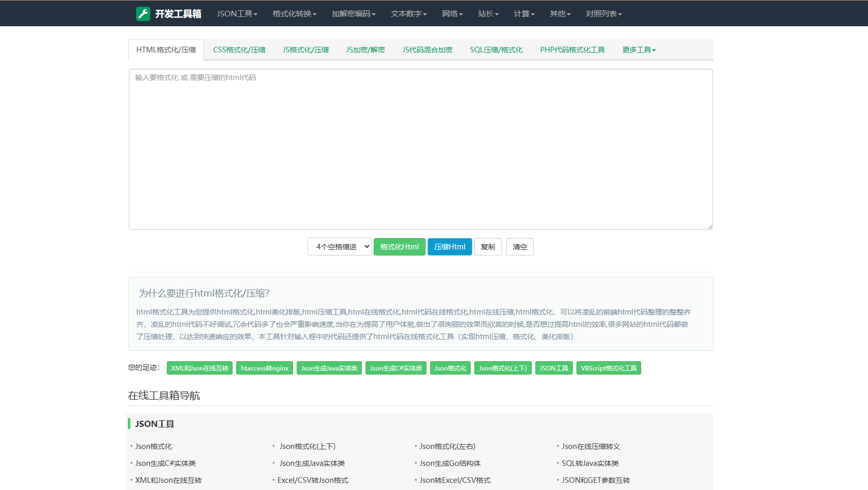The height and width of the screenshot is (490, 868).
Task: Open the JS加密/解密 tab
Action: tap(365, 50)
